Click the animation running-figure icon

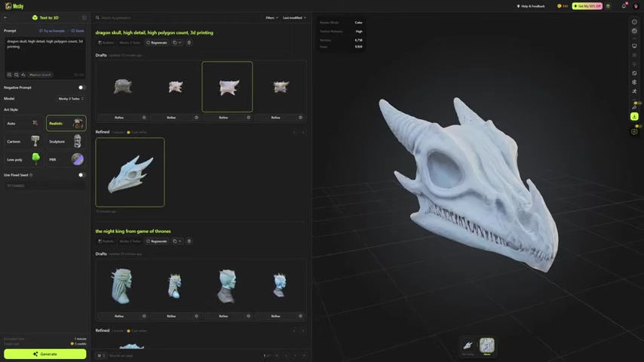(634, 91)
